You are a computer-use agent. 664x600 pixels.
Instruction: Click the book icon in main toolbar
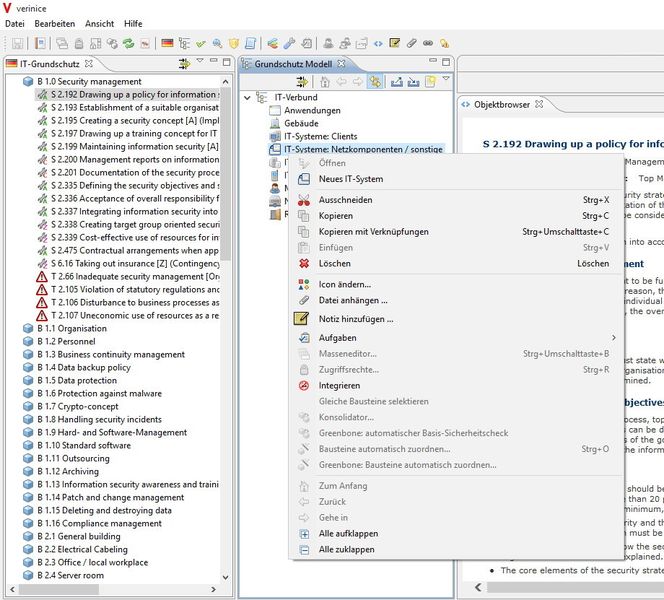tap(40, 43)
